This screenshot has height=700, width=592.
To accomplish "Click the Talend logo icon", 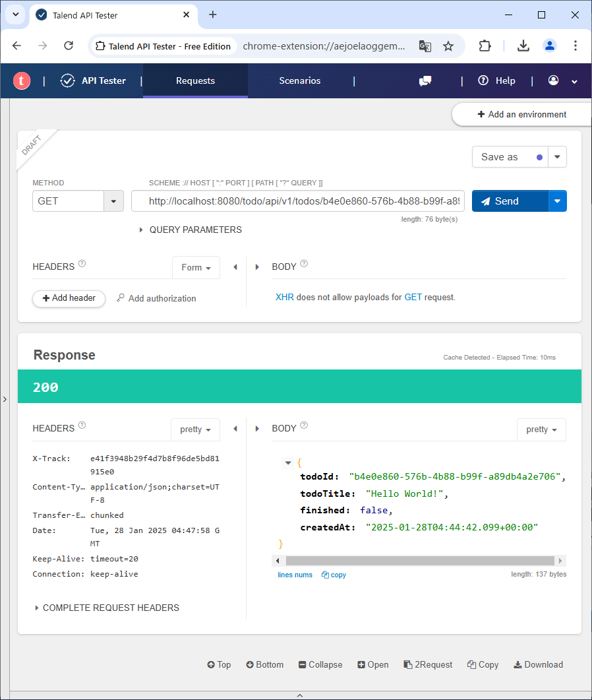I will pos(22,80).
